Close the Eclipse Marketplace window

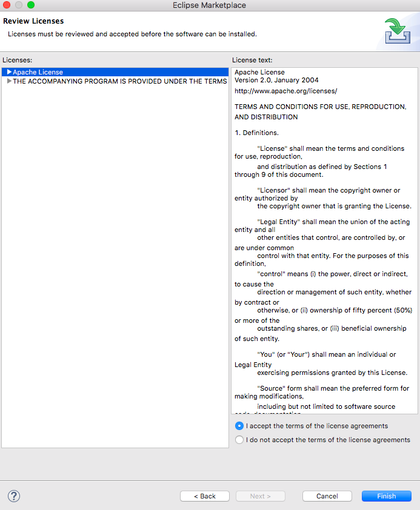tap(7, 5)
